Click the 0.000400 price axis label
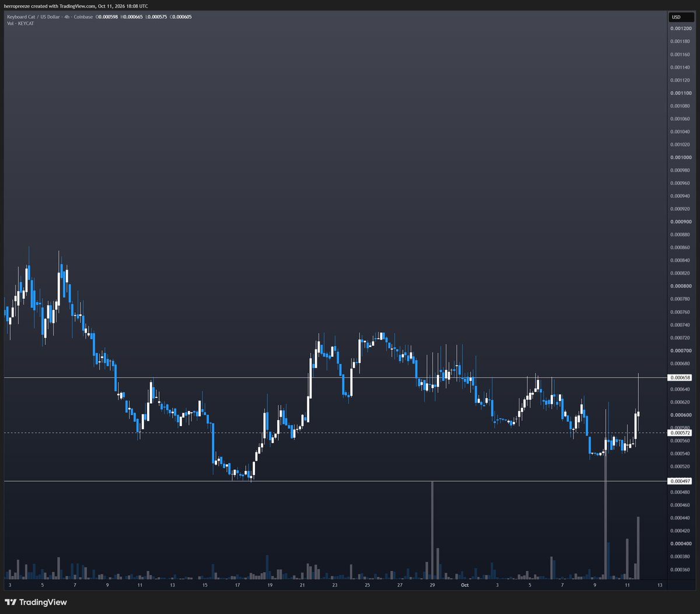Image resolution: width=700 pixels, height=614 pixels. click(x=681, y=544)
